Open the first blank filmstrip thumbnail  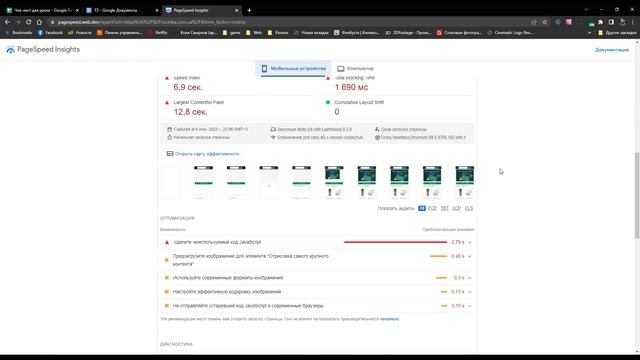(x=171, y=182)
